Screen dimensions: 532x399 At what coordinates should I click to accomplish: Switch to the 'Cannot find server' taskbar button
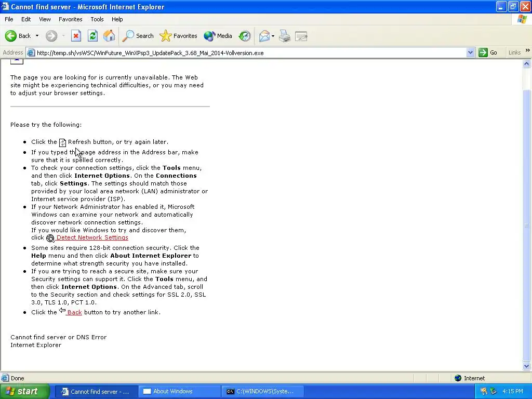pyautogui.click(x=96, y=392)
